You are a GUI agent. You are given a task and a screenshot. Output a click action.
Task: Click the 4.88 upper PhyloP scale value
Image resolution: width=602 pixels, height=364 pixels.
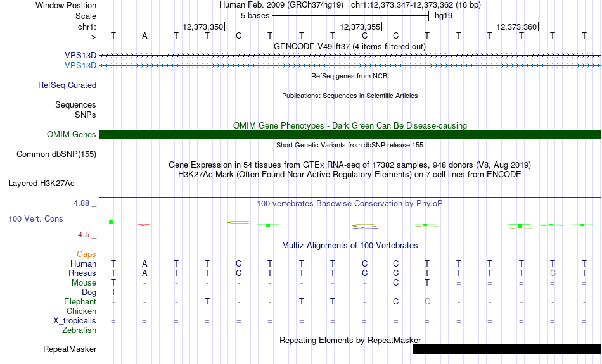81,203
